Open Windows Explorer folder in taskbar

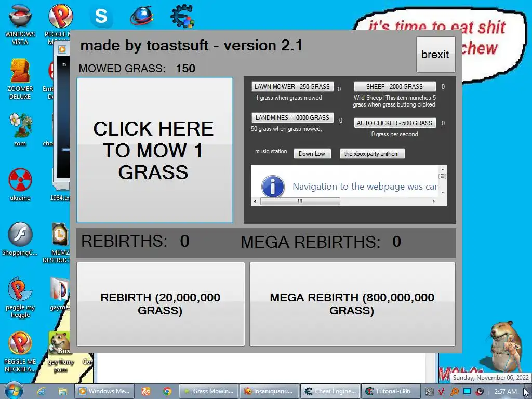(62, 391)
